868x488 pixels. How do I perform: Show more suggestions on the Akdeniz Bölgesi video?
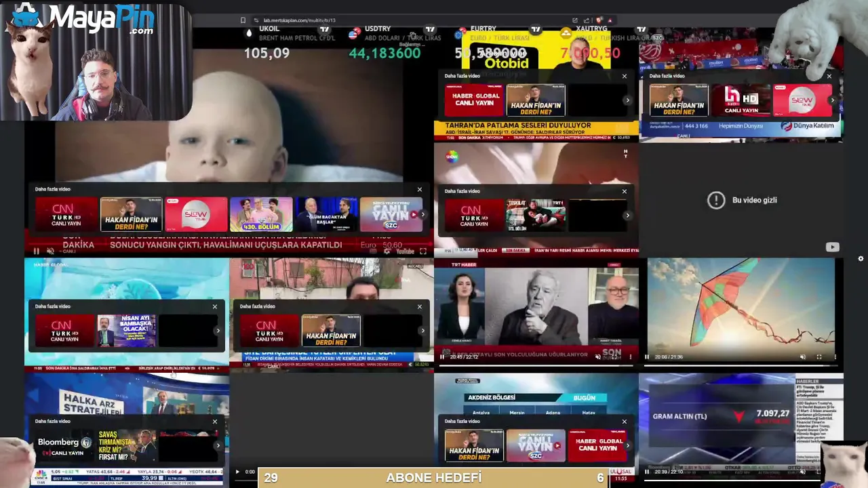pos(627,445)
